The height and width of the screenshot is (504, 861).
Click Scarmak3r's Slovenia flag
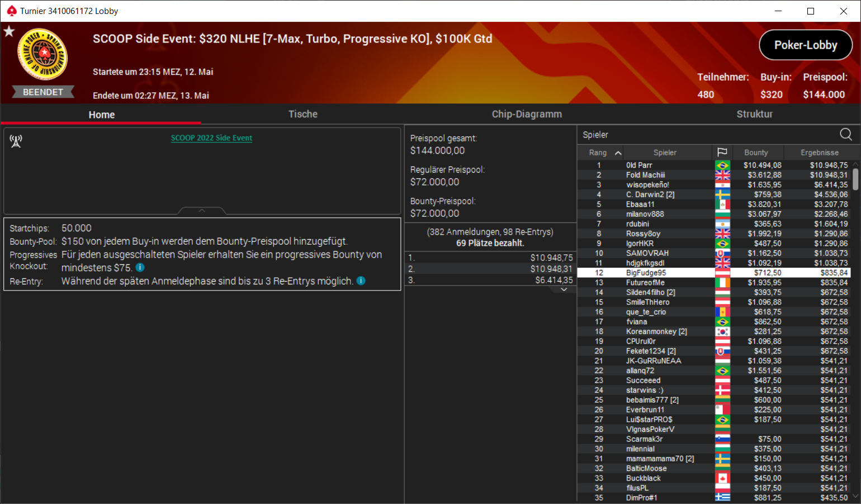722,439
